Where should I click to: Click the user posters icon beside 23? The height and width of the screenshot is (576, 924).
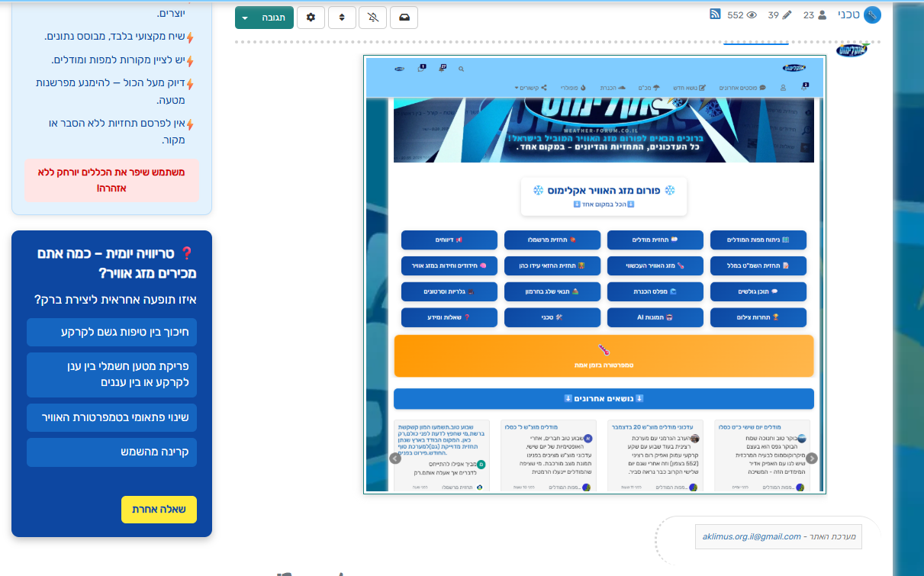point(822,15)
